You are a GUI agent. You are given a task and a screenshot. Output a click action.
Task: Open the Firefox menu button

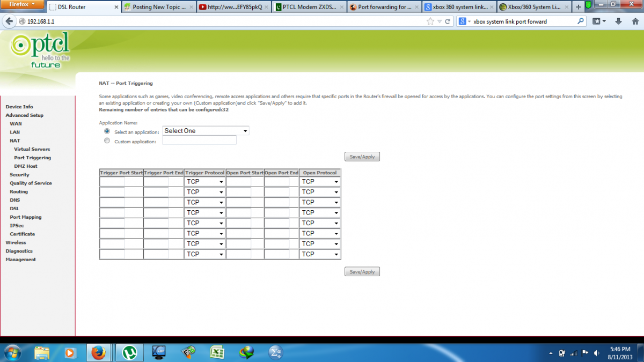pyautogui.click(x=21, y=5)
